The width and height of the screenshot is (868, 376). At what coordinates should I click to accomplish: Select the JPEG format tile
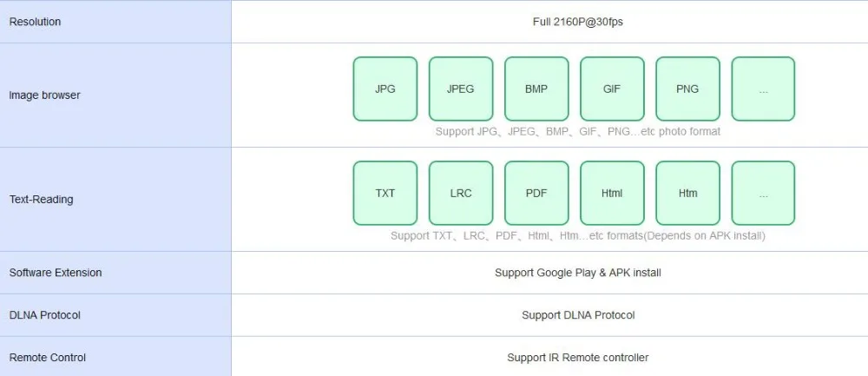click(x=461, y=89)
